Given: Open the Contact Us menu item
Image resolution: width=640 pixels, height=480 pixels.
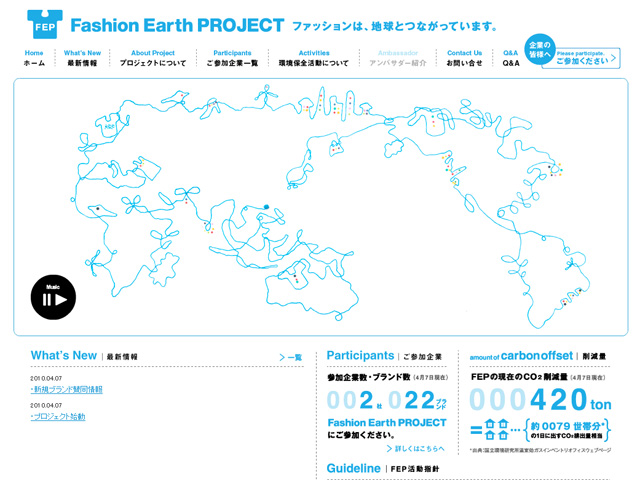Looking at the screenshot, I should point(464,58).
